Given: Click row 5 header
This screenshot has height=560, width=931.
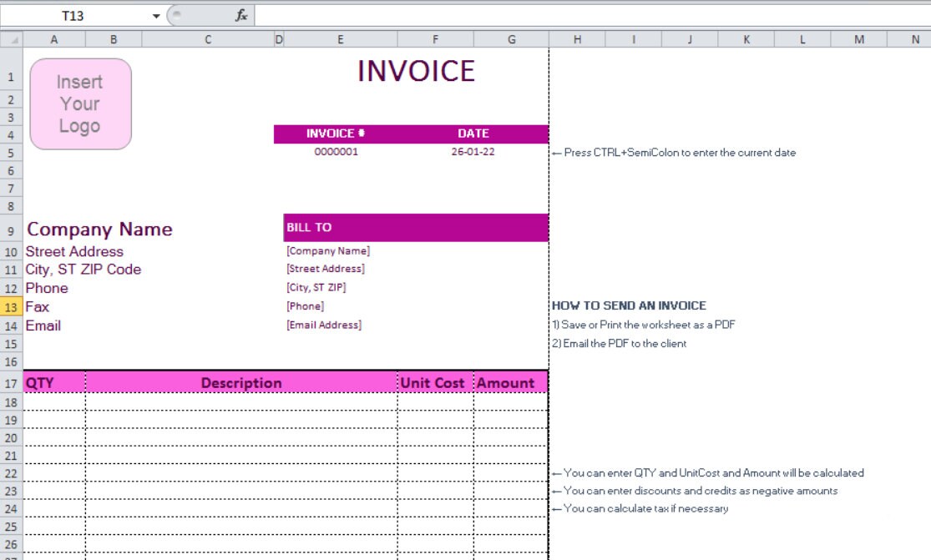Looking at the screenshot, I should click(x=11, y=152).
